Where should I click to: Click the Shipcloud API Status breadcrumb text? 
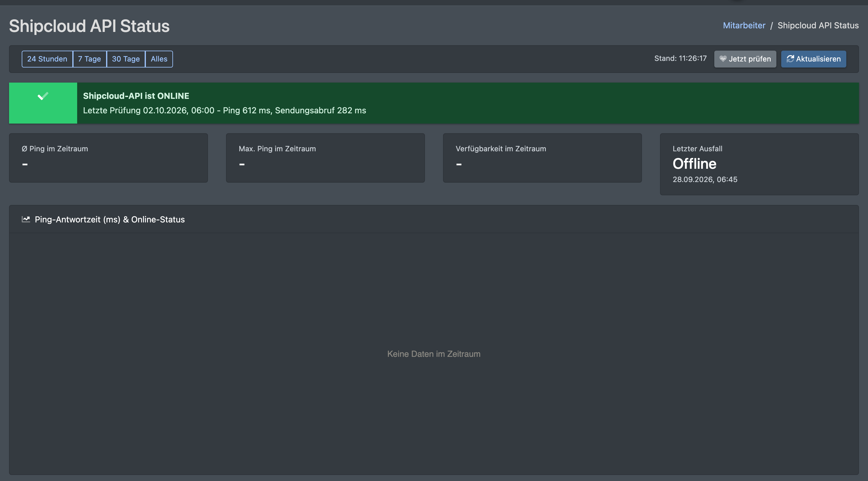pos(818,25)
